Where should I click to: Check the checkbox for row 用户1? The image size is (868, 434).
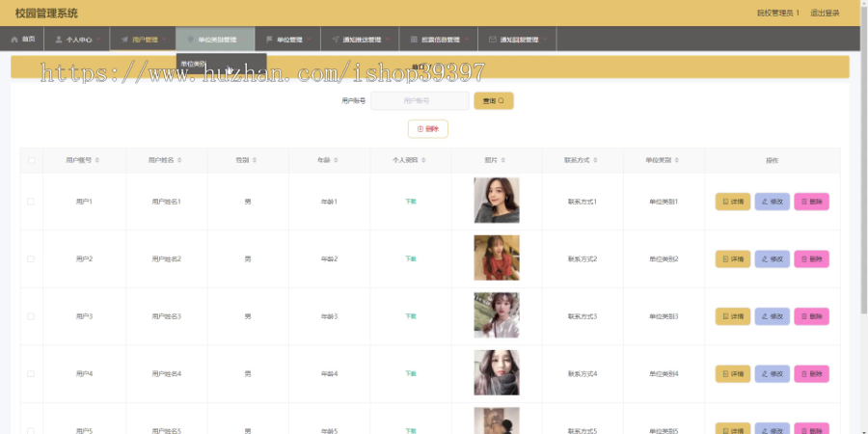click(x=31, y=202)
